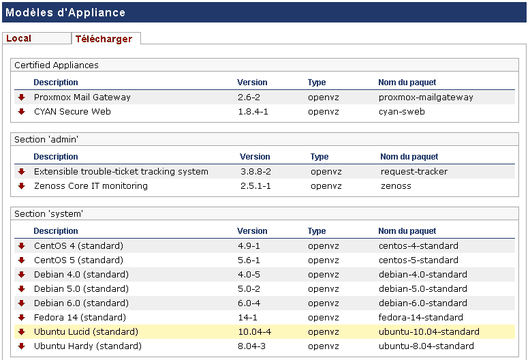Click download arrow for Ubuntu Lucid (standard)
The width and height of the screenshot is (530, 360).
click(21, 332)
